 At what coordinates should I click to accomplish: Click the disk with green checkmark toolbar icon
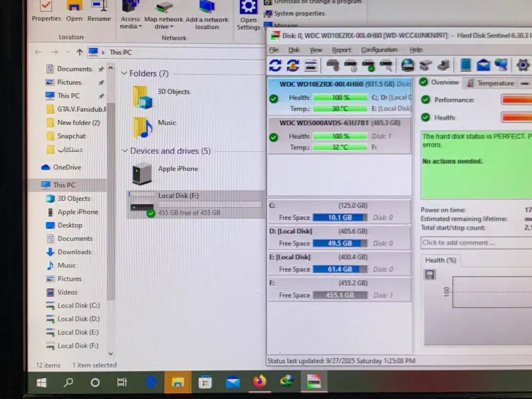point(368,65)
